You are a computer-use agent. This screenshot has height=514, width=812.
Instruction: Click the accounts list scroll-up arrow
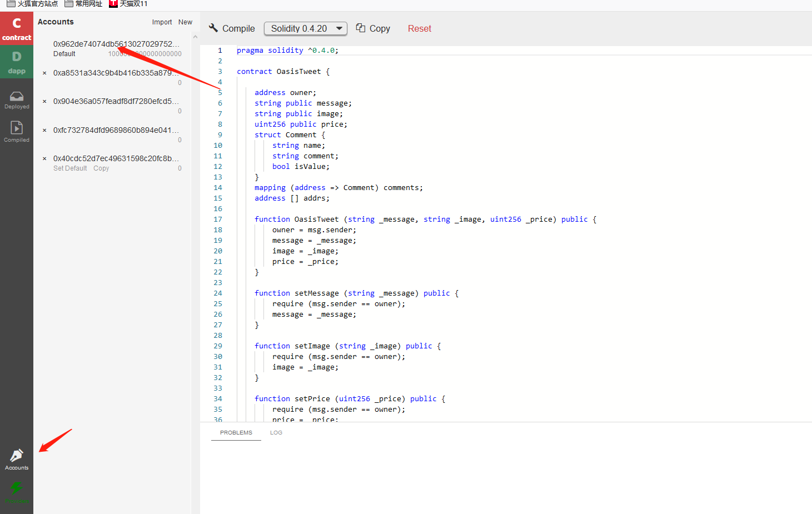(x=195, y=37)
